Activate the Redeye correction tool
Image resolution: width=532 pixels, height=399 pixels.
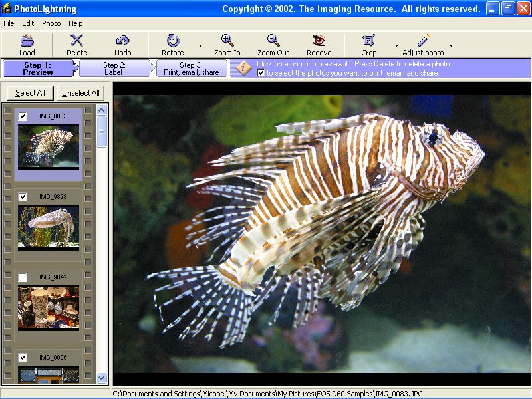point(319,41)
